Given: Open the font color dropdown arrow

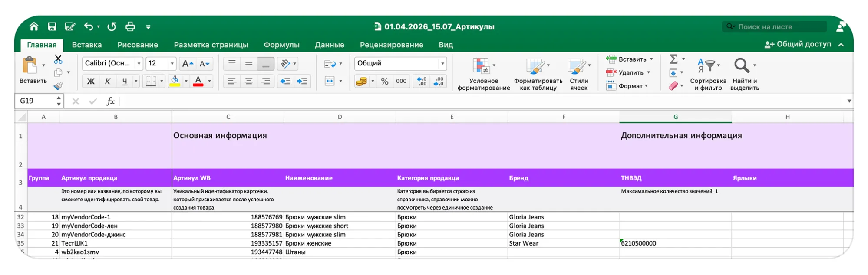Looking at the screenshot, I should 209,81.
